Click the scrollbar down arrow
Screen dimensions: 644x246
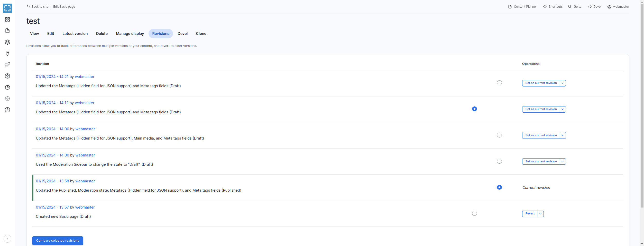tap(642, 244)
